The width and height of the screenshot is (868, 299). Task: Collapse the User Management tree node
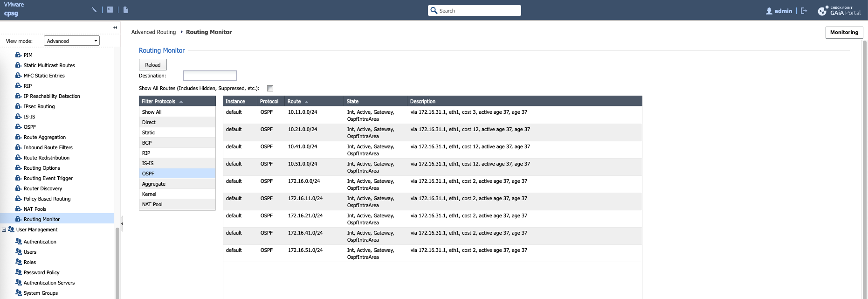coord(4,230)
